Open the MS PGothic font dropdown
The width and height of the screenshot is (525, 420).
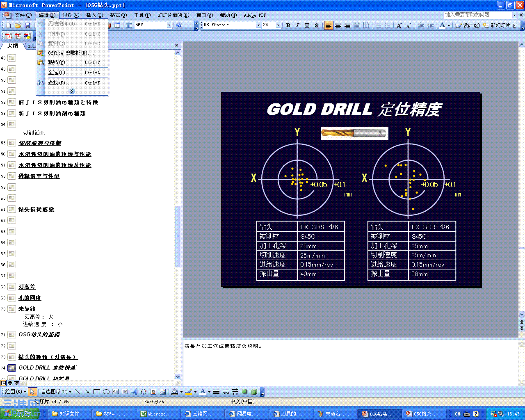tap(258, 25)
